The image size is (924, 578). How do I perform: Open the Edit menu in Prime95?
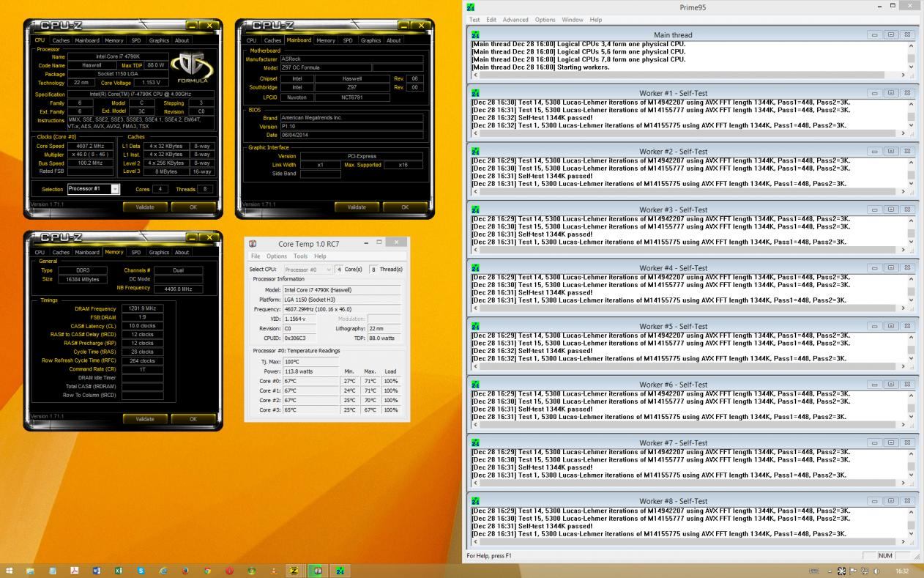[491, 20]
